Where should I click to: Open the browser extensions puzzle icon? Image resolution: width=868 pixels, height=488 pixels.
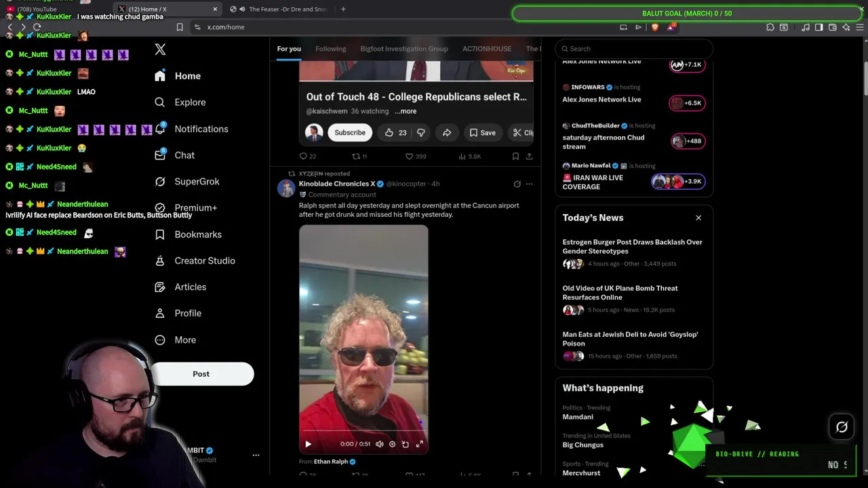click(x=770, y=27)
